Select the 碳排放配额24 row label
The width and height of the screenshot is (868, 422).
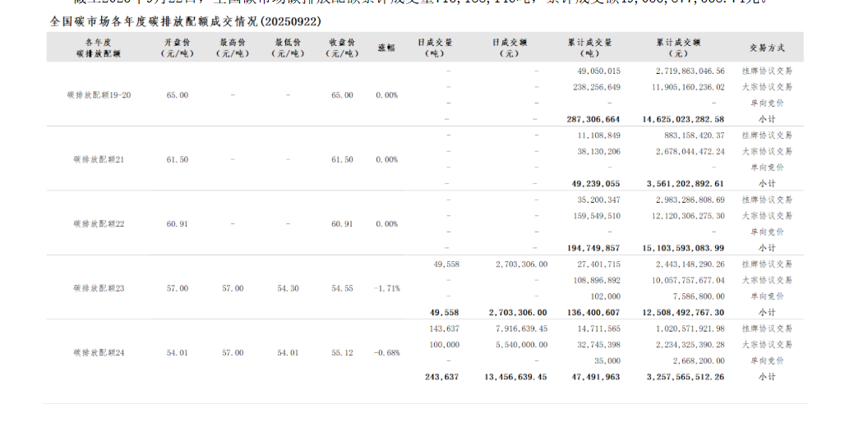pyautogui.click(x=99, y=353)
